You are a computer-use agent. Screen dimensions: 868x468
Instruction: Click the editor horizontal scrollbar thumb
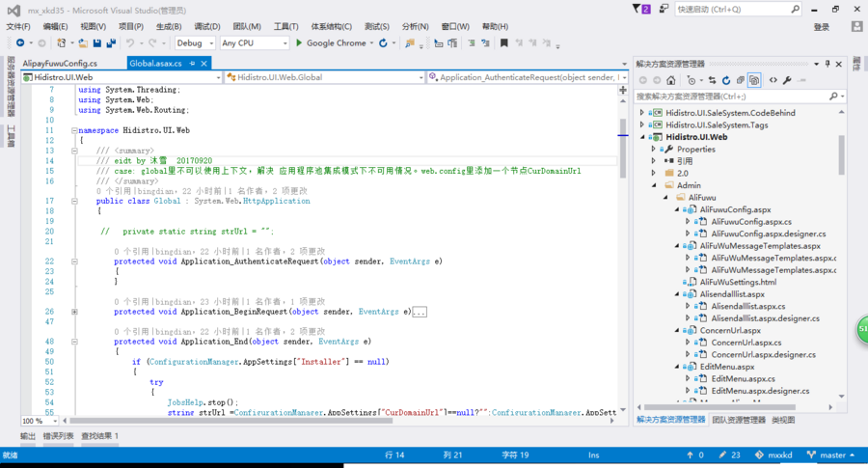tap(231, 421)
